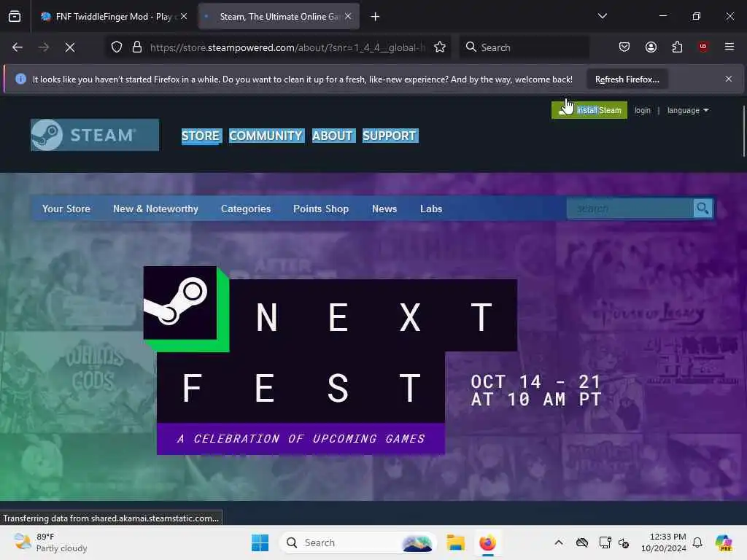Open the Steam News link
The width and height of the screenshot is (747, 560).
click(x=384, y=209)
